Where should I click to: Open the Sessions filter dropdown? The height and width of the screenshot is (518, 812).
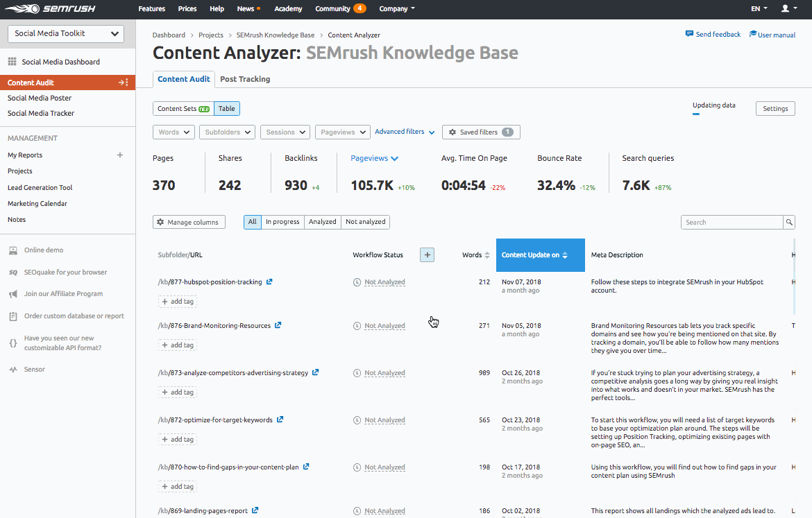[x=285, y=132]
